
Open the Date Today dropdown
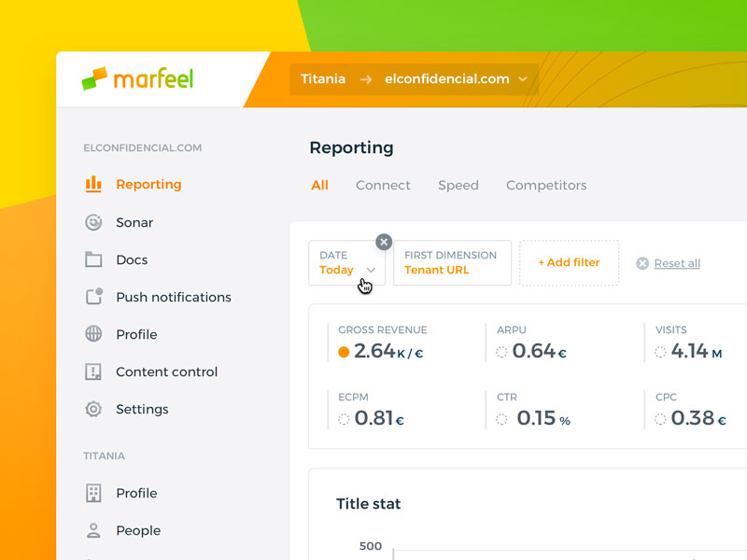(346, 263)
